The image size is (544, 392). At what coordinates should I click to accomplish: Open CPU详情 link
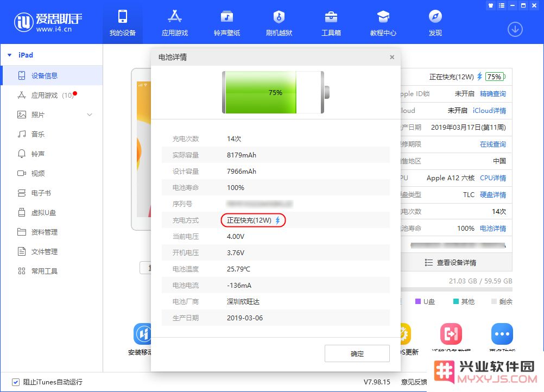pos(492,178)
